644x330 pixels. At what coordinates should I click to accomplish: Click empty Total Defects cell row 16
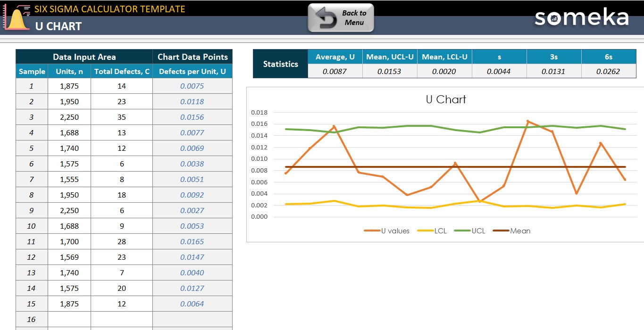tap(122, 320)
